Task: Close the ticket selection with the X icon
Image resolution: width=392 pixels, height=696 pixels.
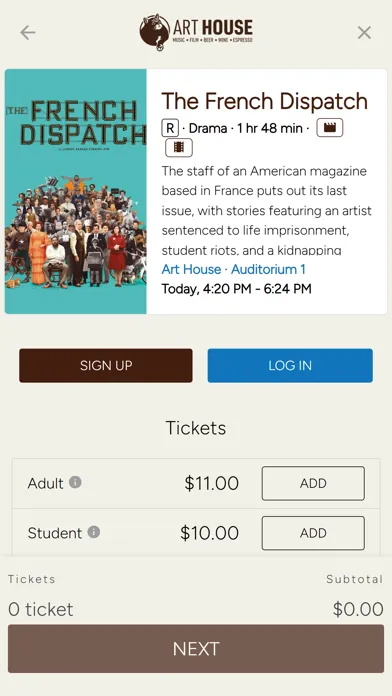Action: [364, 32]
